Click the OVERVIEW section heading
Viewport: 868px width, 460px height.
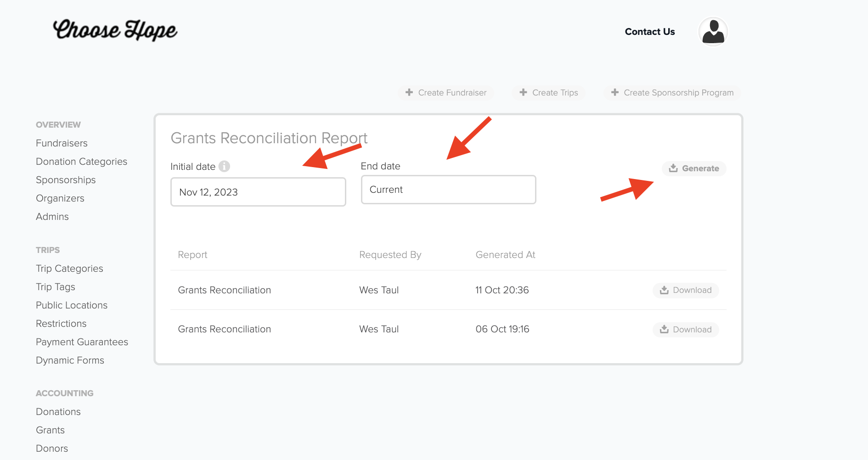[58, 125]
